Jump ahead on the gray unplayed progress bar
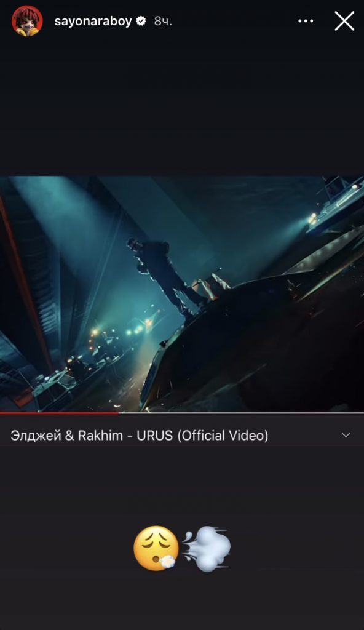 [x=241, y=412]
